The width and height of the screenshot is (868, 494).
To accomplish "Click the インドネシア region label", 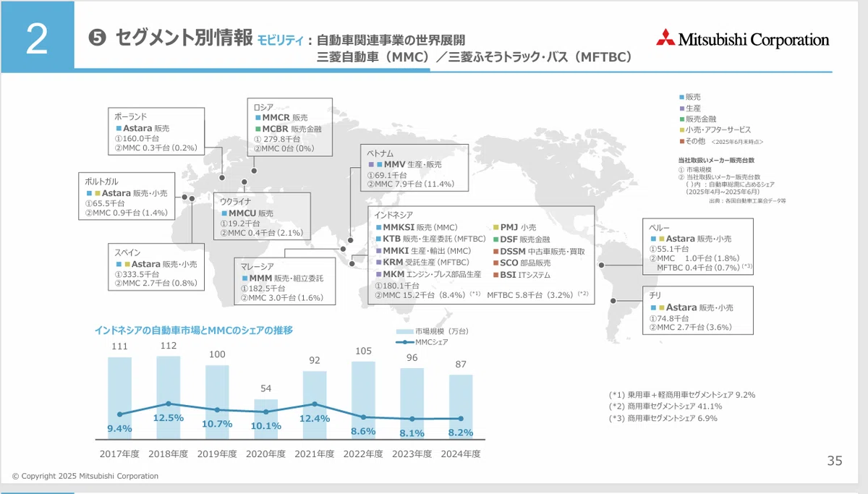I will point(393,215).
